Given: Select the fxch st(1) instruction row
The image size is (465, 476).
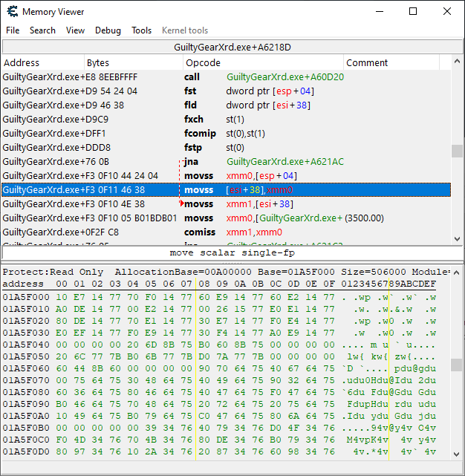Looking at the screenshot, I should (x=223, y=120).
